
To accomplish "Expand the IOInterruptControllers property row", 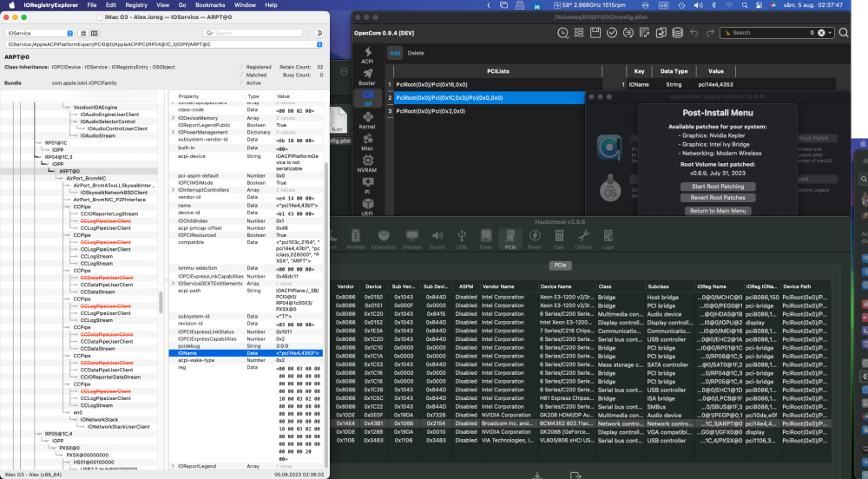I will (173, 190).
